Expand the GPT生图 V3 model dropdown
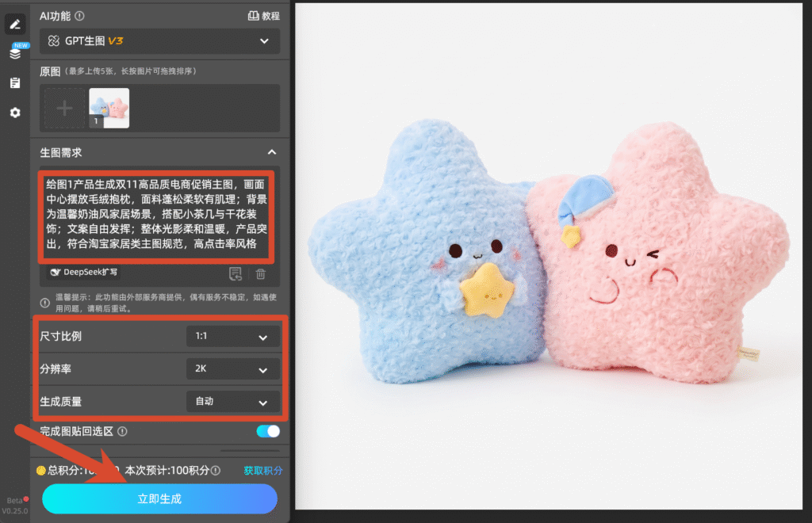 (x=159, y=41)
